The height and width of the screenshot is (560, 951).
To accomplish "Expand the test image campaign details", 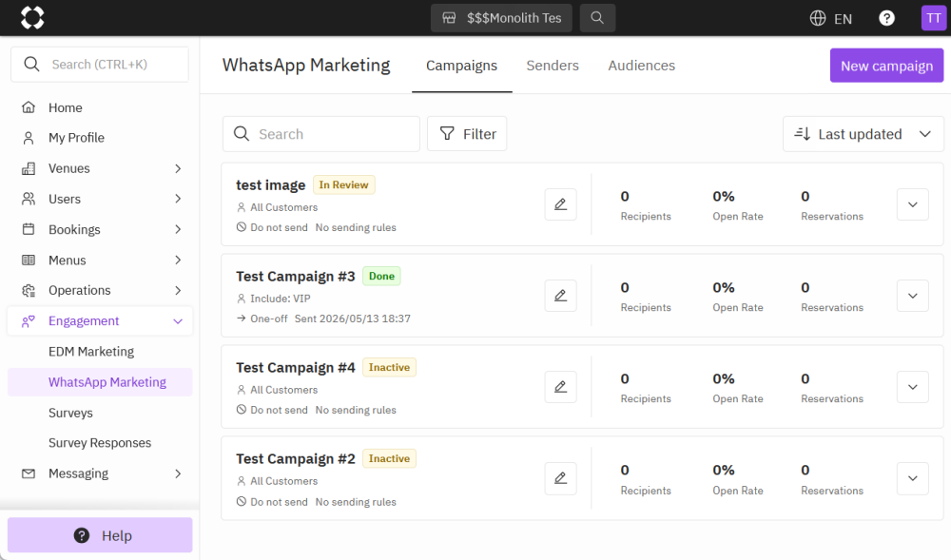I will click(913, 204).
